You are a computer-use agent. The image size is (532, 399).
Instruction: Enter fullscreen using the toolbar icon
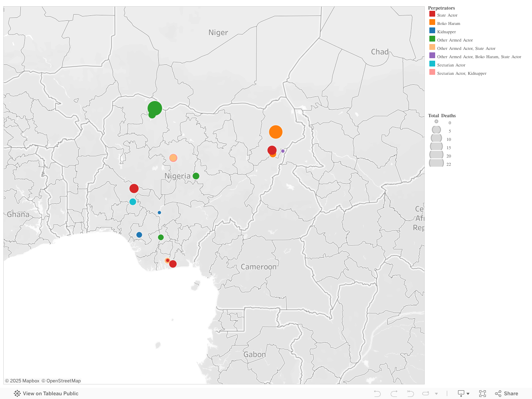[483, 393]
